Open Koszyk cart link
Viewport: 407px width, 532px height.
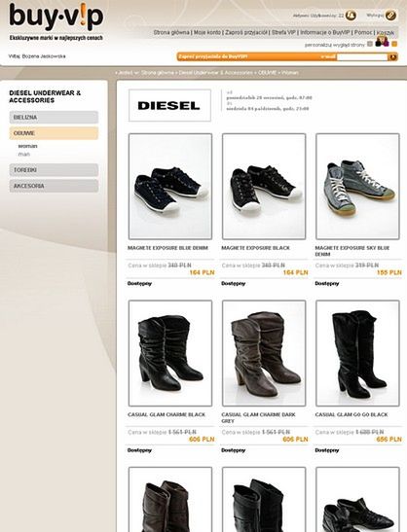coord(386,32)
